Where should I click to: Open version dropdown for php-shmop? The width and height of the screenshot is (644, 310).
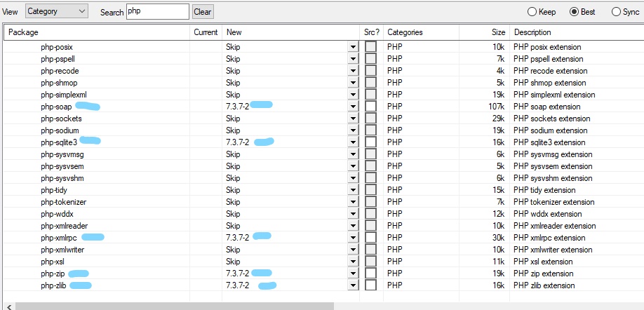point(353,83)
